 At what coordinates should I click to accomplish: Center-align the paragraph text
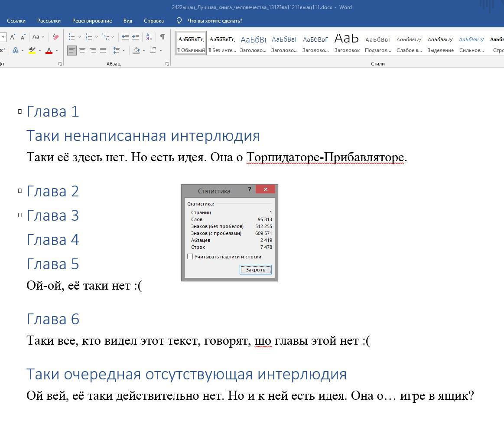pos(82,50)
